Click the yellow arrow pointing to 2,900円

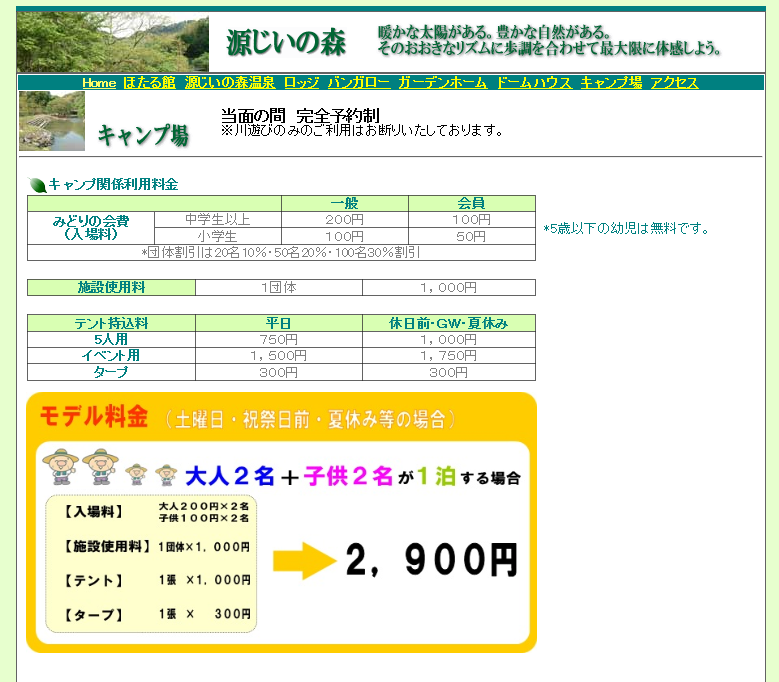pos(305,561)
